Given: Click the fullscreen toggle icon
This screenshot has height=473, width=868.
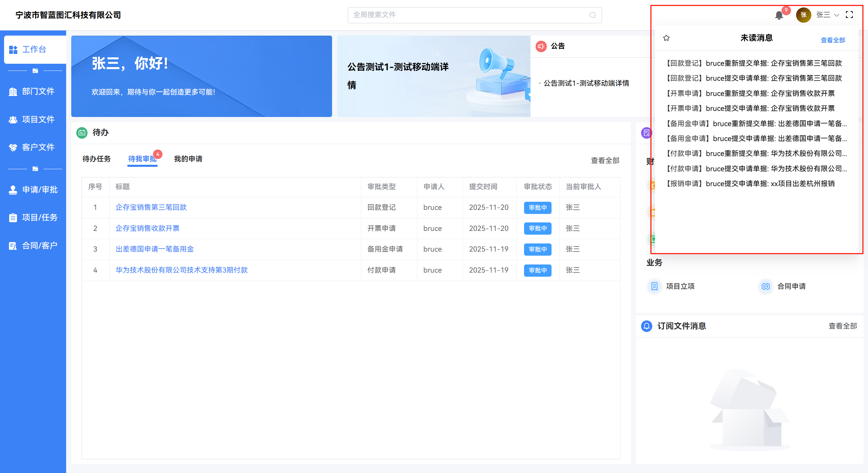Looking at the screenshot, I should [x=849, y=15].
